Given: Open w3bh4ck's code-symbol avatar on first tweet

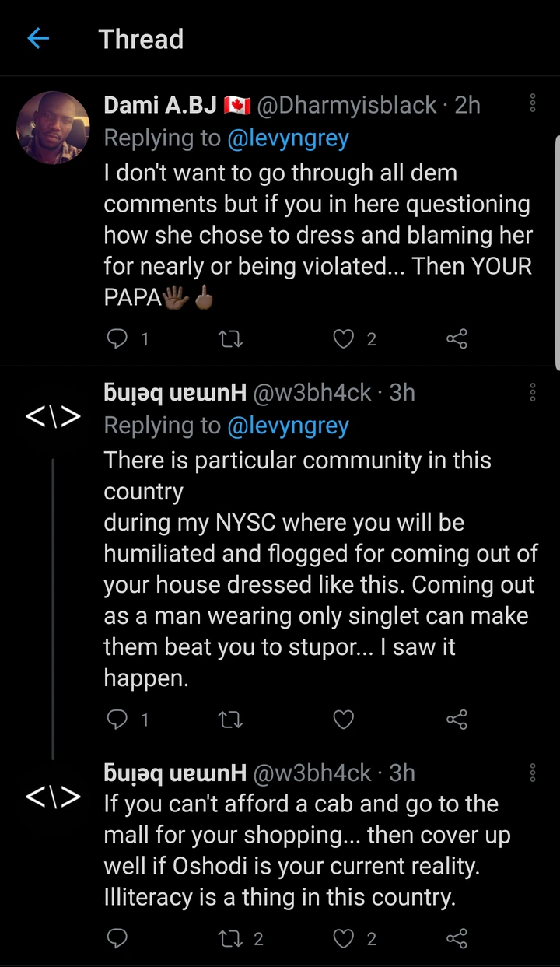Looking at the screenshot, I should [54, 417].
